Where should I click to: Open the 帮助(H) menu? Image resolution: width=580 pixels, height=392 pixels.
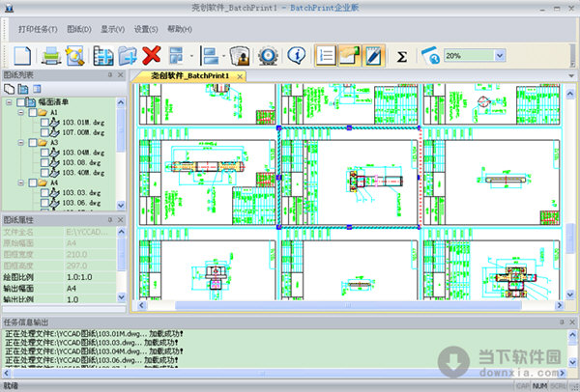(x=180, y=29)
